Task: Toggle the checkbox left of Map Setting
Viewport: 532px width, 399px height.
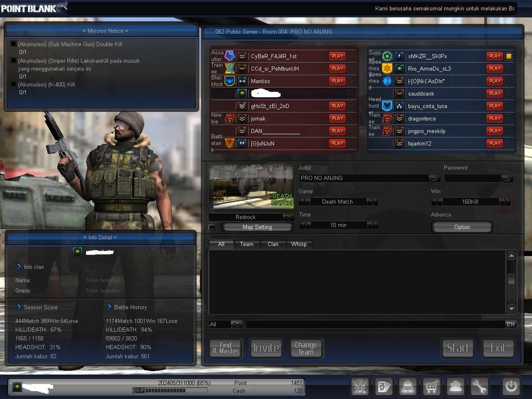Action: click(212, 227)
